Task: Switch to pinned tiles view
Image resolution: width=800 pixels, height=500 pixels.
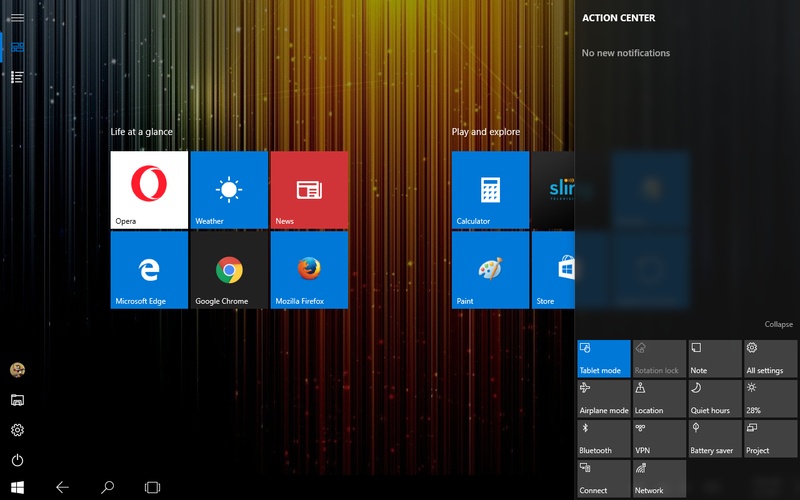Action: point(17,47)
